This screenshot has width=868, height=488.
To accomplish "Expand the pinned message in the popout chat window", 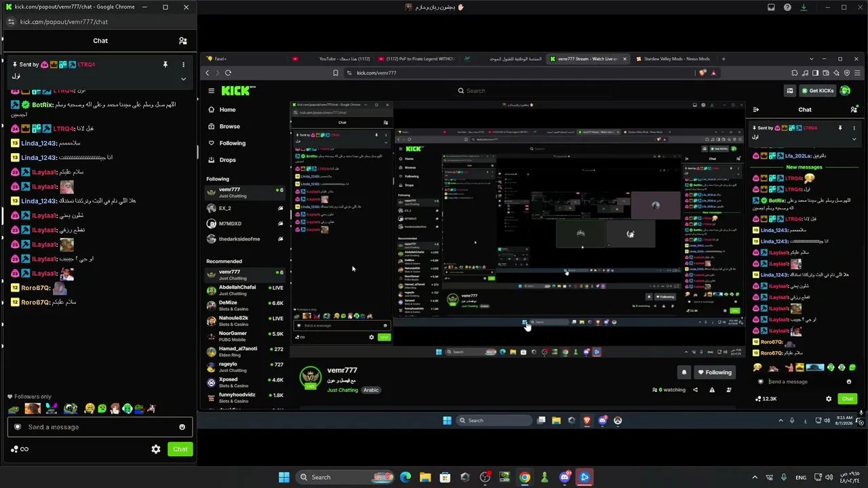I will (183, 79).
